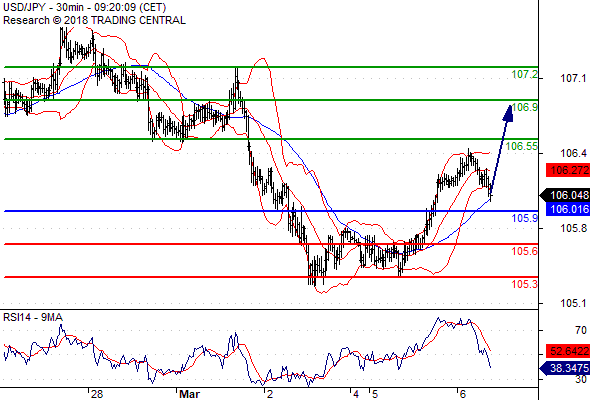
Task: Click the 70 level on RSI axis
Action: 581,330
